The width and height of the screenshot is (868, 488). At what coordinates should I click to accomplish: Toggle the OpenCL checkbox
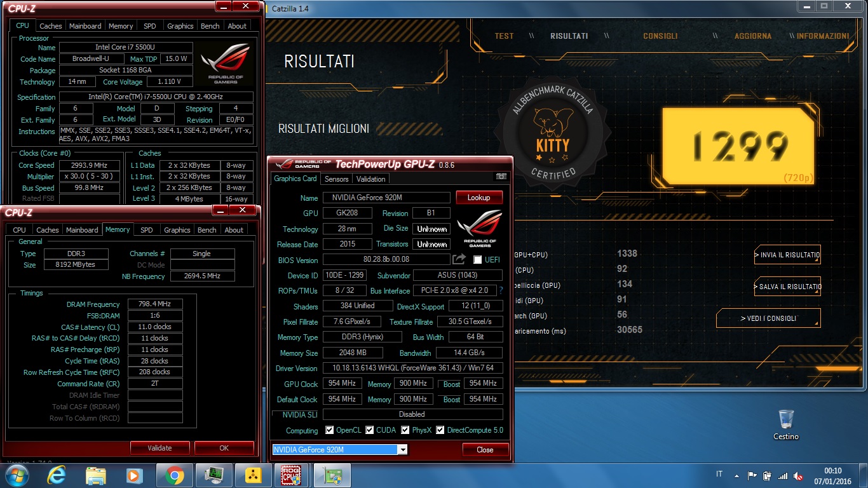[329, 430]
